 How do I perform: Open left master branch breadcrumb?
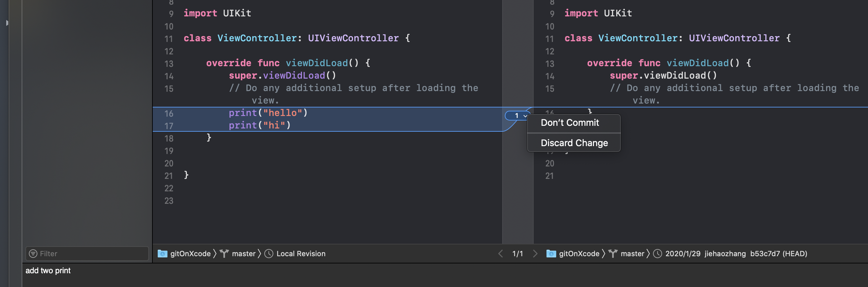pos(244,253)
